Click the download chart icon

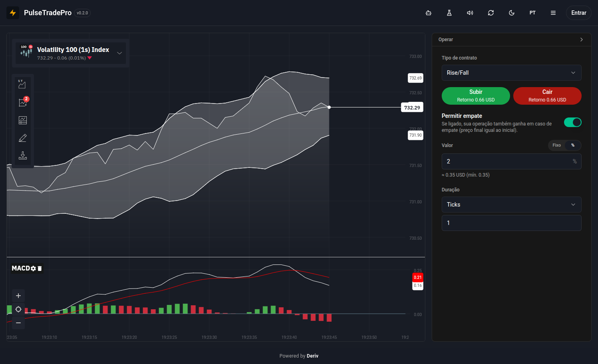coord(23,155)
